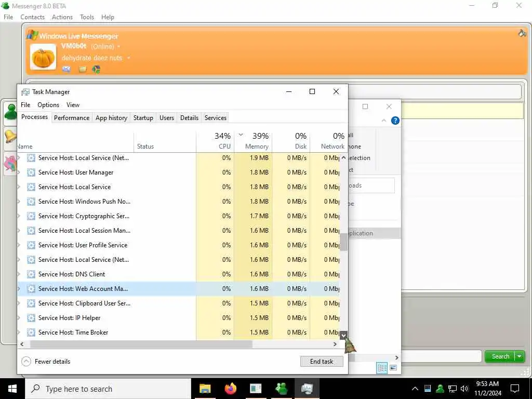The width and height of the screenshot is (532, 399).
Task: Sort processes by Memory column
Action: click(253, 141)
